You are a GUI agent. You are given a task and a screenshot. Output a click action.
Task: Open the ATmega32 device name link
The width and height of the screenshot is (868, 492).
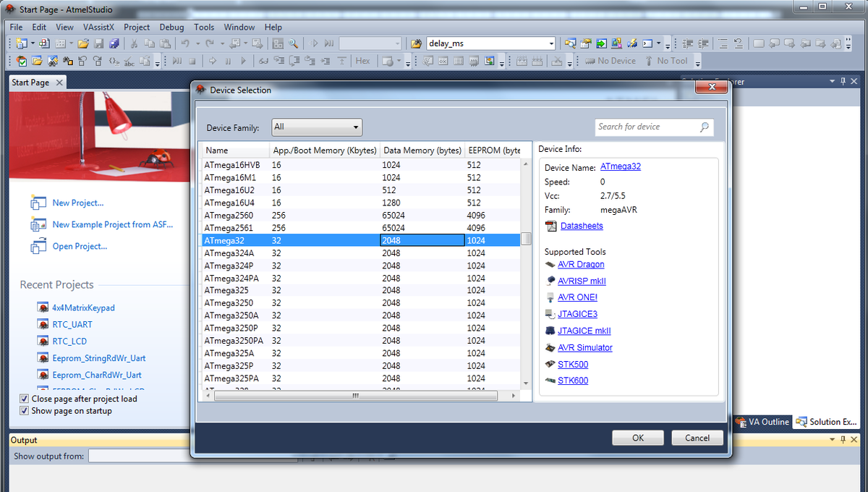pyautogui.click(x=621, y=166)
